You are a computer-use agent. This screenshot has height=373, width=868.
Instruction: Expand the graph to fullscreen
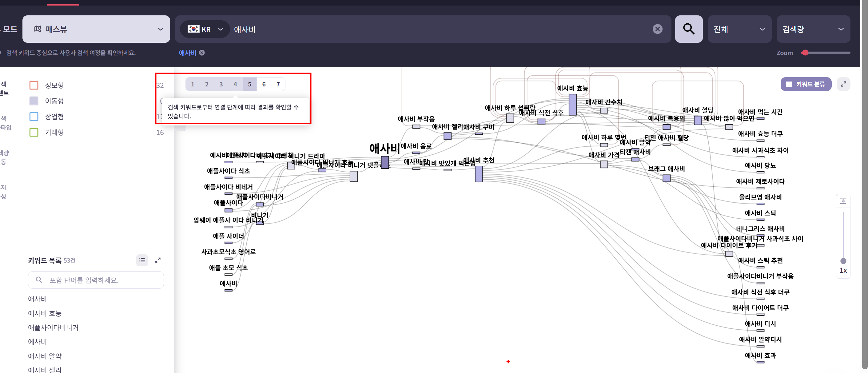(x=843, y=84)
